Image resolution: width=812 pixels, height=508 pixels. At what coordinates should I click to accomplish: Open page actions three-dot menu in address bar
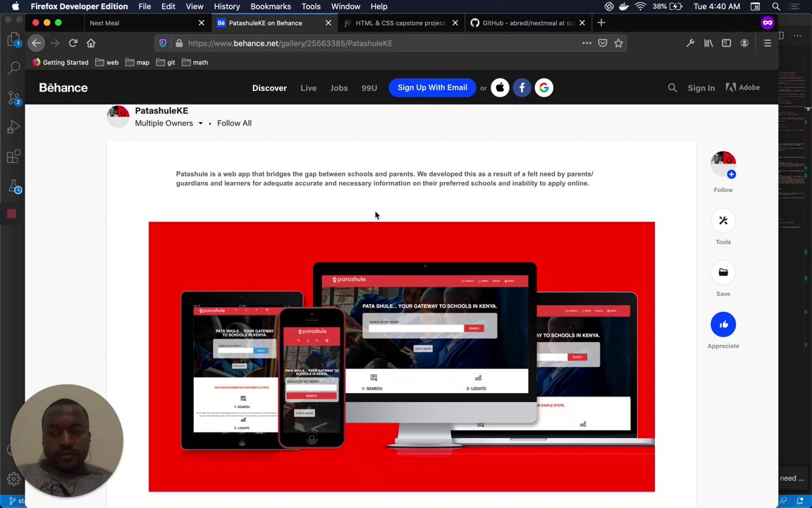pyautogui.click(x=586, y=43)
